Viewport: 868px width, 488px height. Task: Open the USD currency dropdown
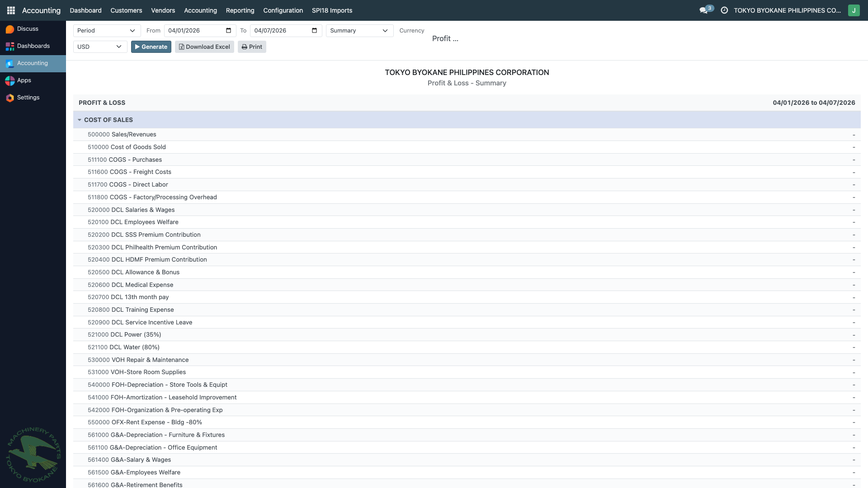coord(100,47)
